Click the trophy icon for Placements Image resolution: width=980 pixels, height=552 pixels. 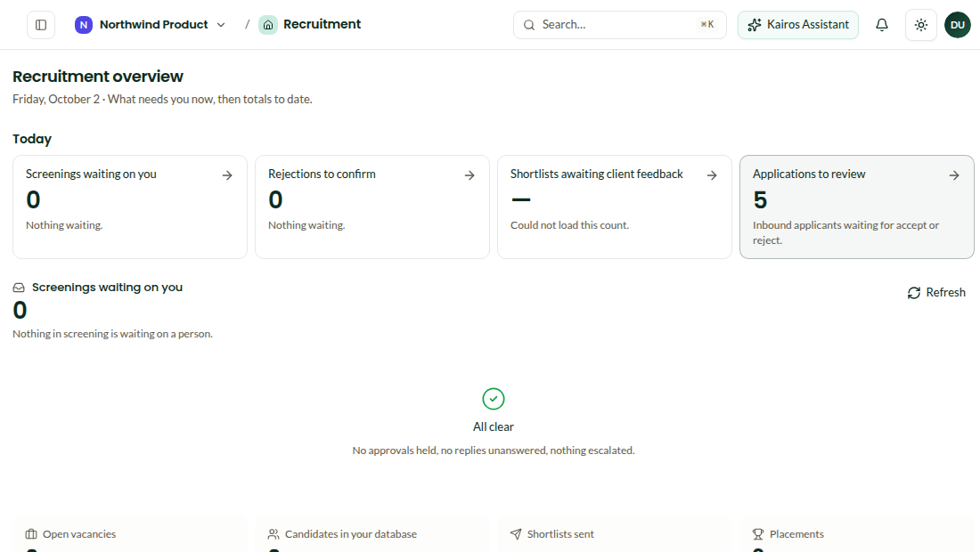(758, 534)
